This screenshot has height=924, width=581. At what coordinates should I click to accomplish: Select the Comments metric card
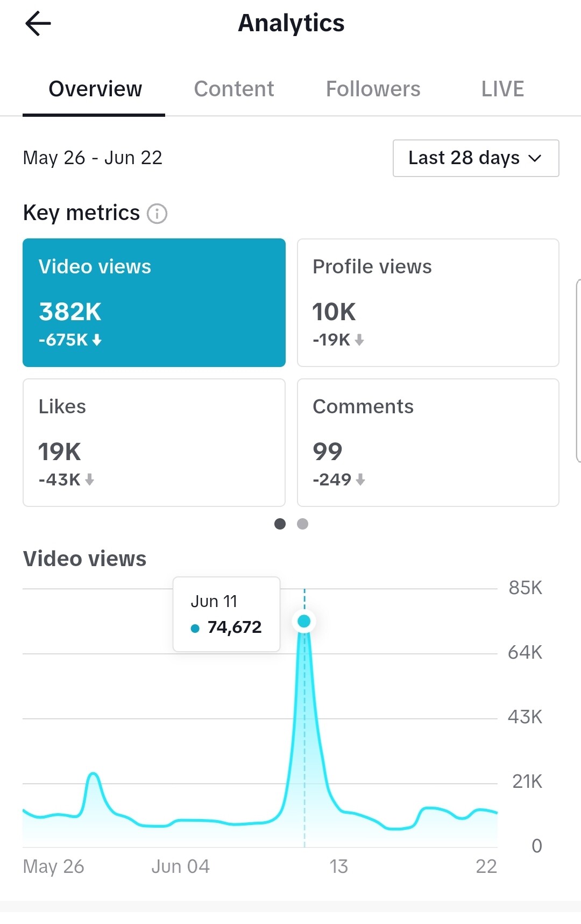[428, 442]
